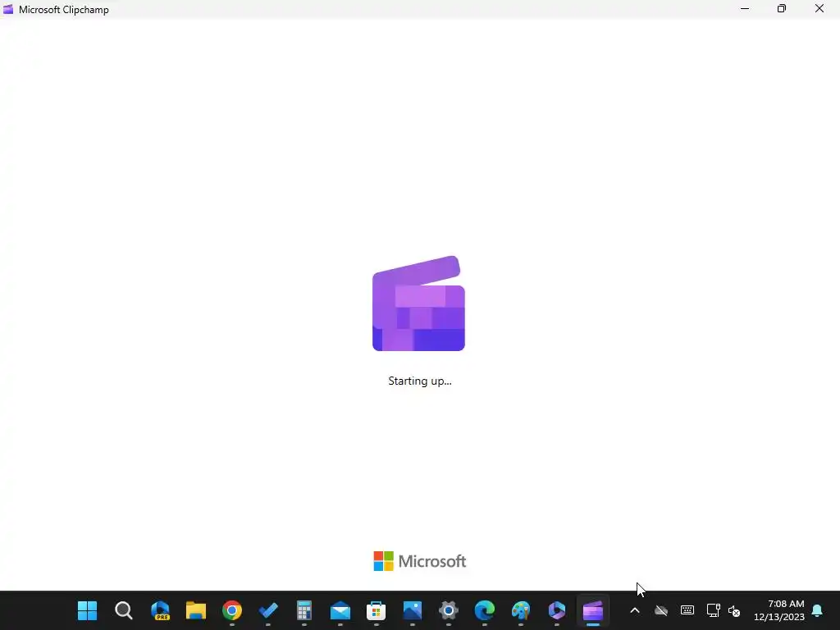840x630 pixels.
Task: Open Google Chrome from taskbar
Action: (x=232, y=610)
